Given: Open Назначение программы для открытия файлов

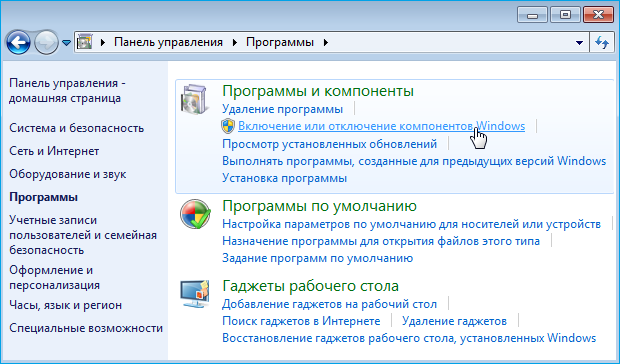Looking at the screenshot, I should [x=381, y=241].
